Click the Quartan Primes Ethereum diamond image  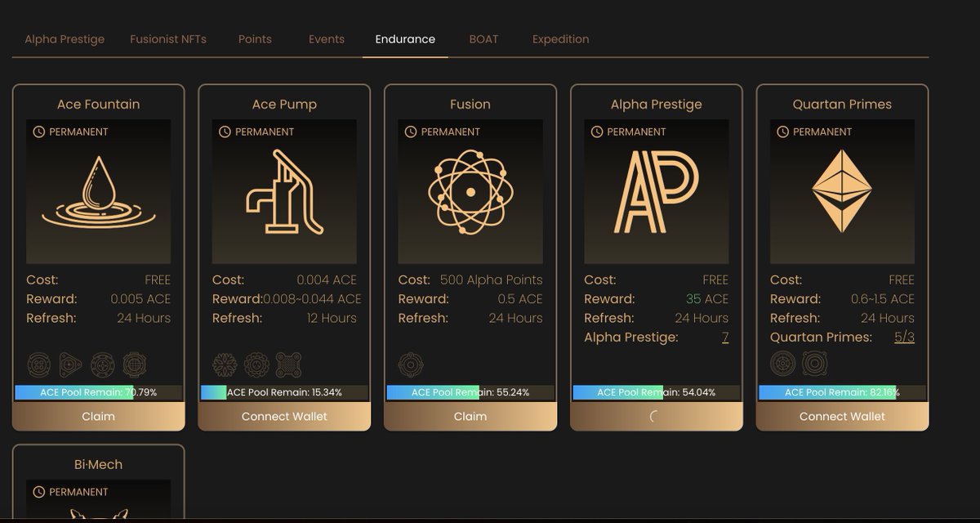pyautogui.click(x=842, y=192)
